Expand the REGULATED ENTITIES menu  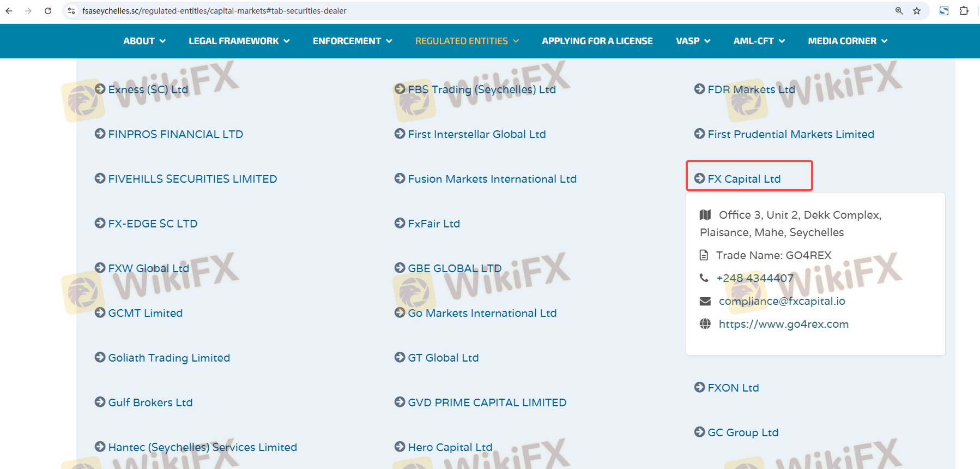pos(467,41)
